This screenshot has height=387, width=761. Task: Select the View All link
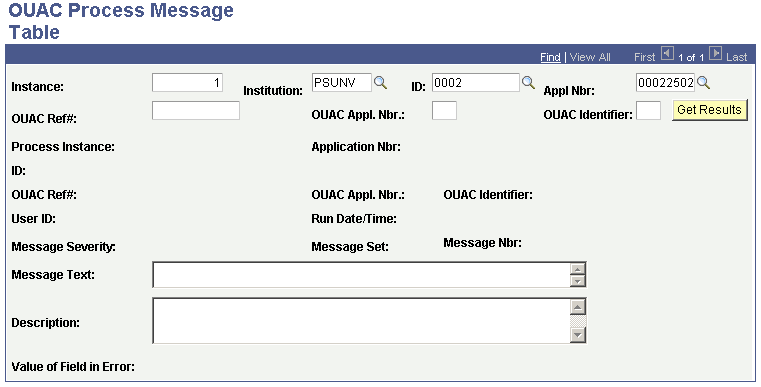590,57
